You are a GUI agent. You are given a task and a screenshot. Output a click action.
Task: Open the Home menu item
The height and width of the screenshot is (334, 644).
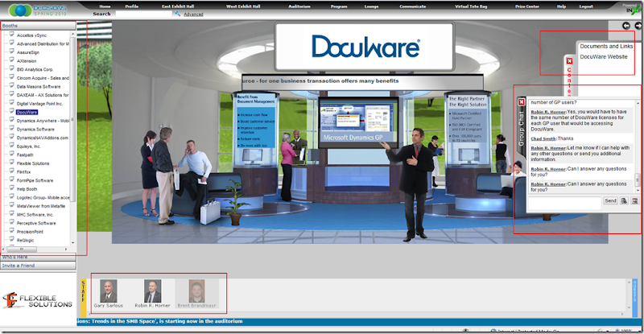[x=105, y=6]
